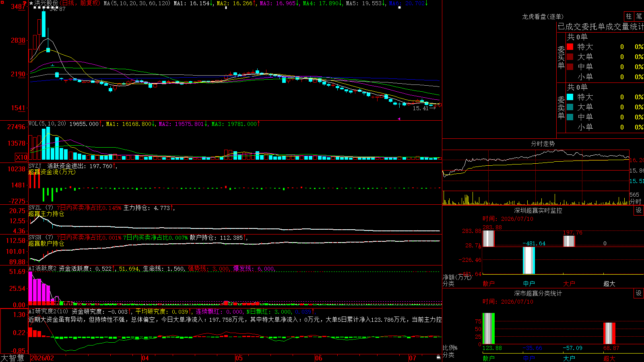Click the cyan 特大 sell order swatch

[x=570, y=97]
